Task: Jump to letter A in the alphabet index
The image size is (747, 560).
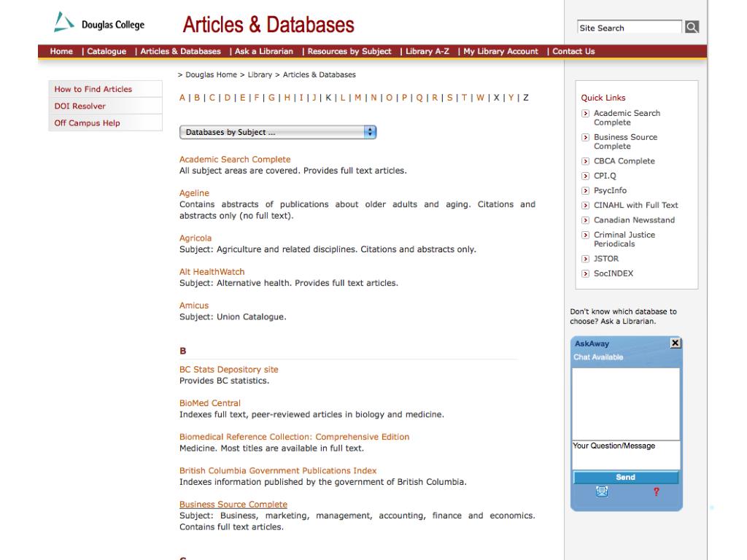Action: (x=182, y=98)
